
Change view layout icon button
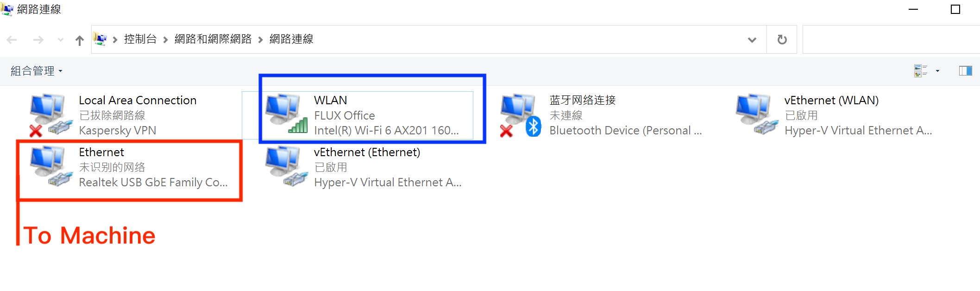tap(920, 71)
